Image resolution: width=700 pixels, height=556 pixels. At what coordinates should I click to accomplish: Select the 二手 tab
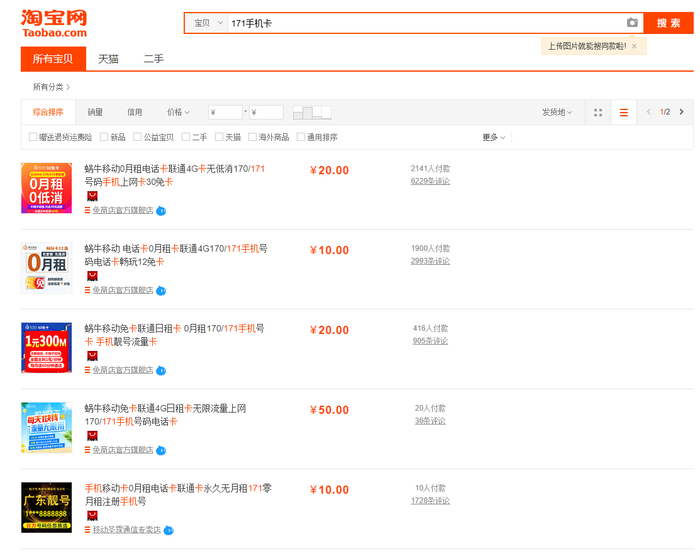pyautogui.click(x=154, y=59)
